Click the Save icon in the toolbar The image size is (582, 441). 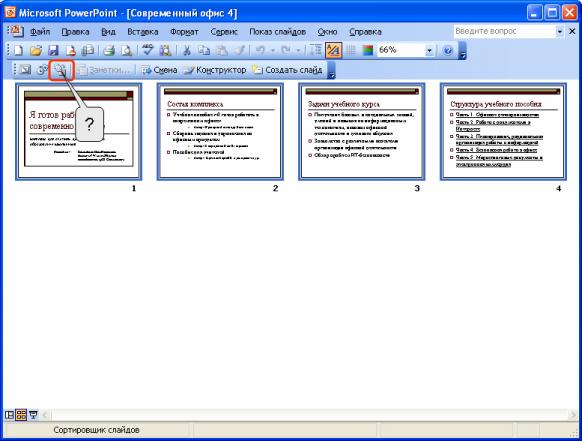(53, 50)
